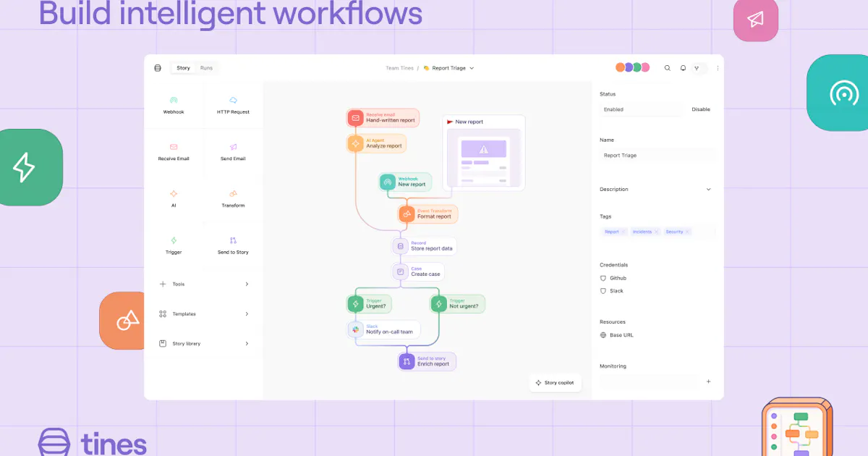This screenshot has width=868, height=456.
Task: Open the New report page preview card
Action: pos(484,153)
